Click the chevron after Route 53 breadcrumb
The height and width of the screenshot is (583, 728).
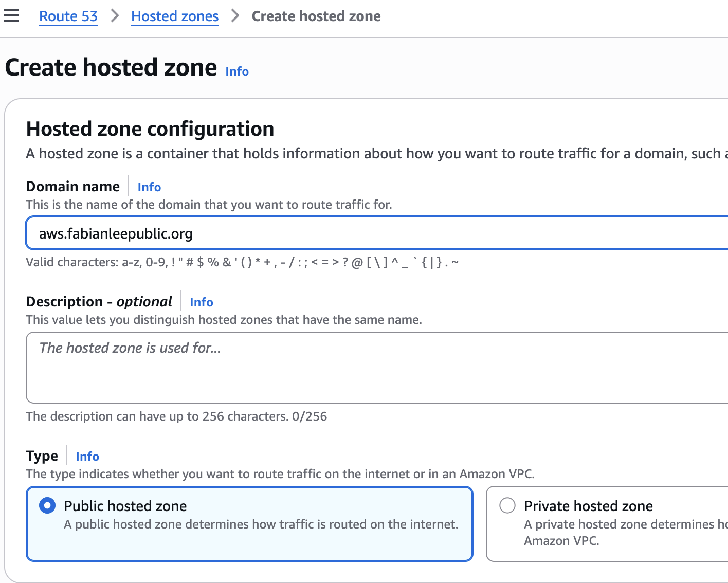pos(115,16)
